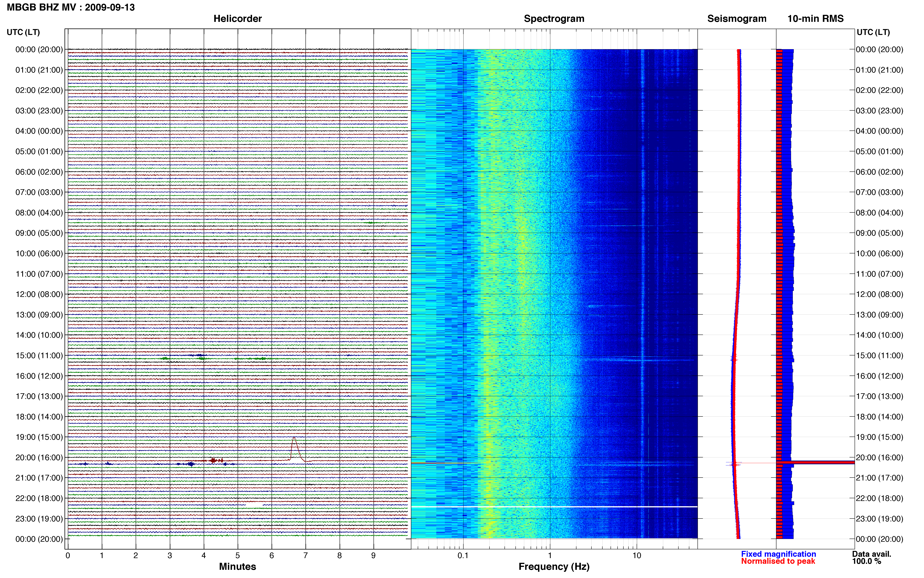Click 22:00 (18:00) beside the 10-min RMS panel
Image resolution: width=924 pixels, height=578 pixels.
pos(879,498)
